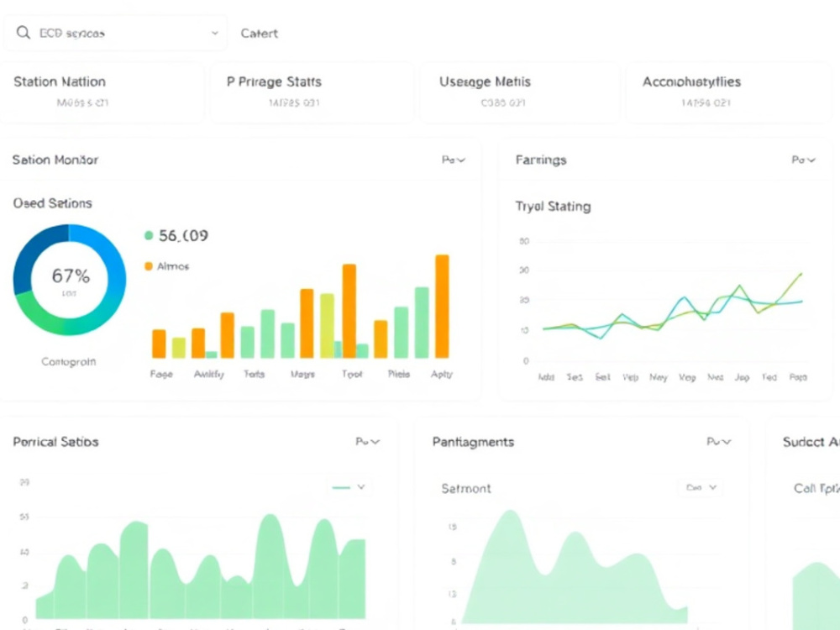This screenshot has width=840, height=630.
Task: Click the 67% donut chart
Action: 70,280
